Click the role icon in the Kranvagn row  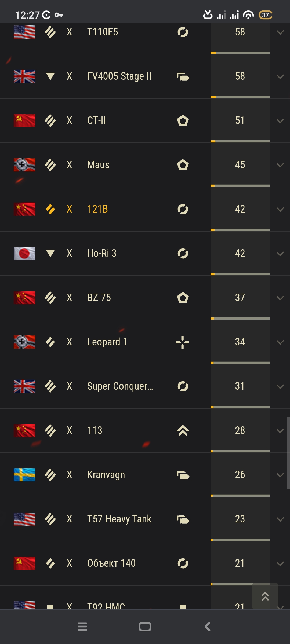(x=183, y=475)
